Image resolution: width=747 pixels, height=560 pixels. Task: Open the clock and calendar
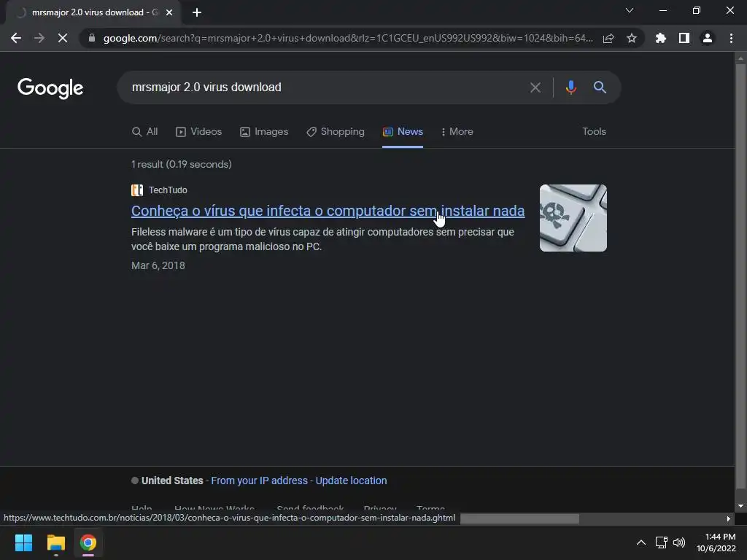(x=716, y=542)
